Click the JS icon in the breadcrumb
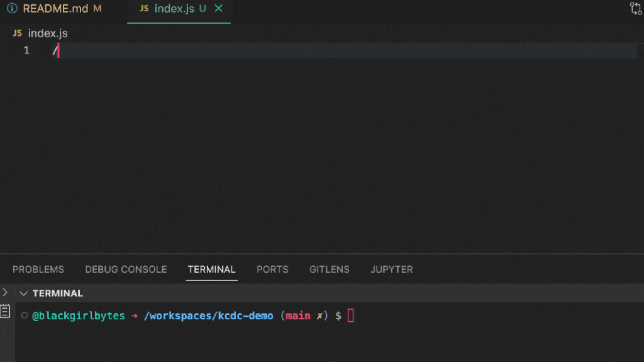The height and width of the screenshot is (362, 644). click(17, 33)
